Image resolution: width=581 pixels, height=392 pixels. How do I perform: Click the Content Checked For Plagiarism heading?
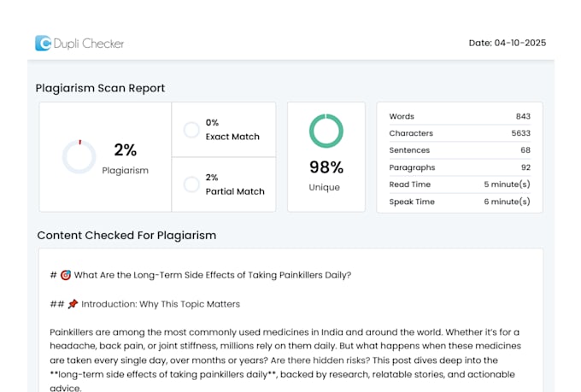tap(126, 235)
